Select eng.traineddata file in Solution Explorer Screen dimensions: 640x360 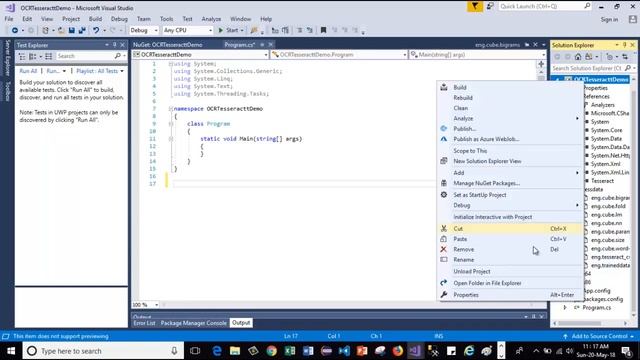(610, 265)
